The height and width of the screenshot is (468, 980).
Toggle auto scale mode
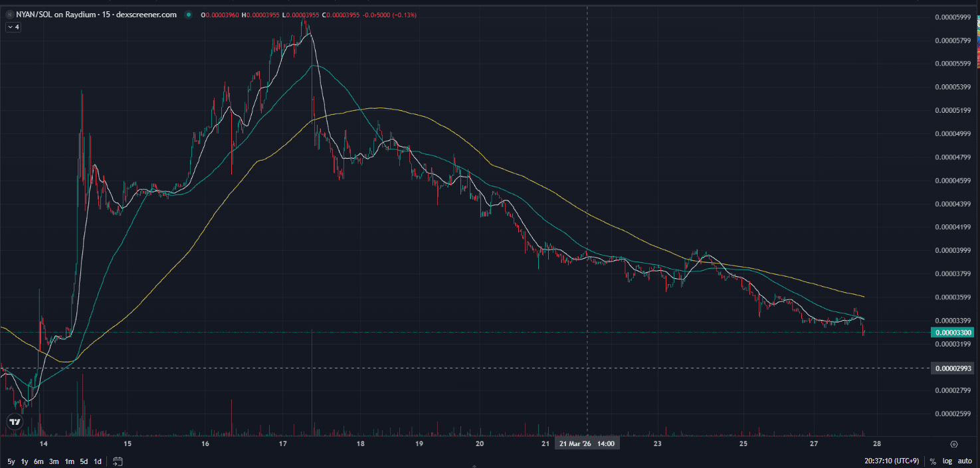coord(965,461)
